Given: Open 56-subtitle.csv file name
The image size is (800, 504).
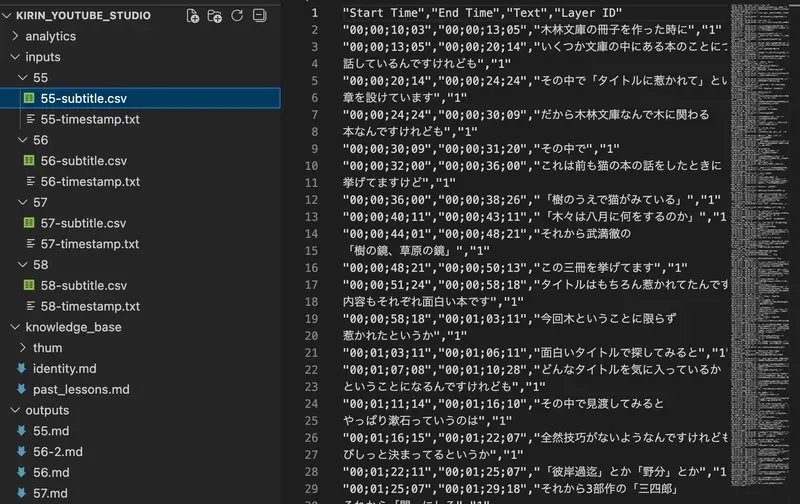Looking at the screenshot, I should (x=84, y=161).
